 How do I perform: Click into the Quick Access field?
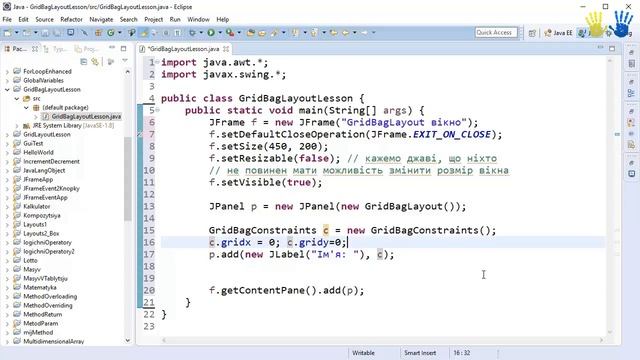496,33
